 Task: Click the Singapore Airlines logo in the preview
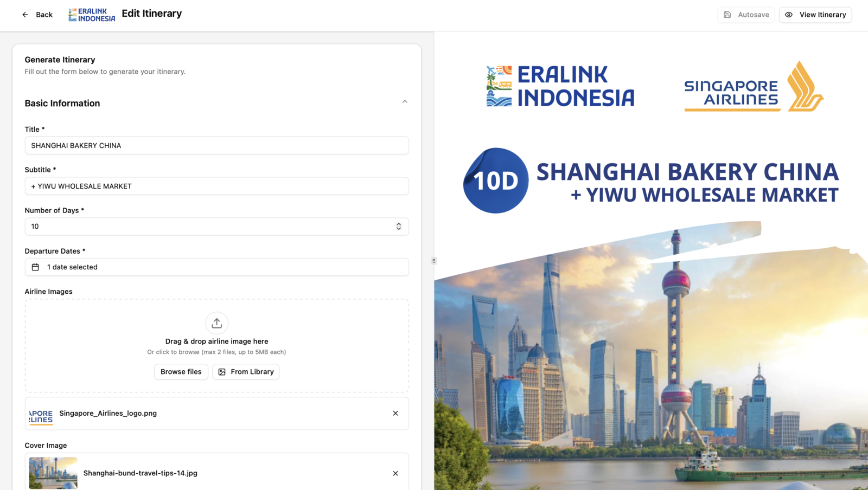click(754, 87)
